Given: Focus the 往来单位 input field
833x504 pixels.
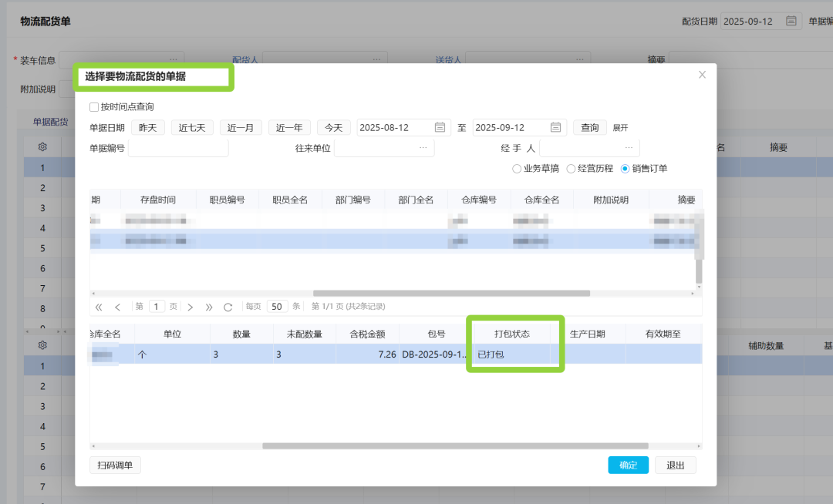Looking at the screenshot, I should click(x=384, y=148).
